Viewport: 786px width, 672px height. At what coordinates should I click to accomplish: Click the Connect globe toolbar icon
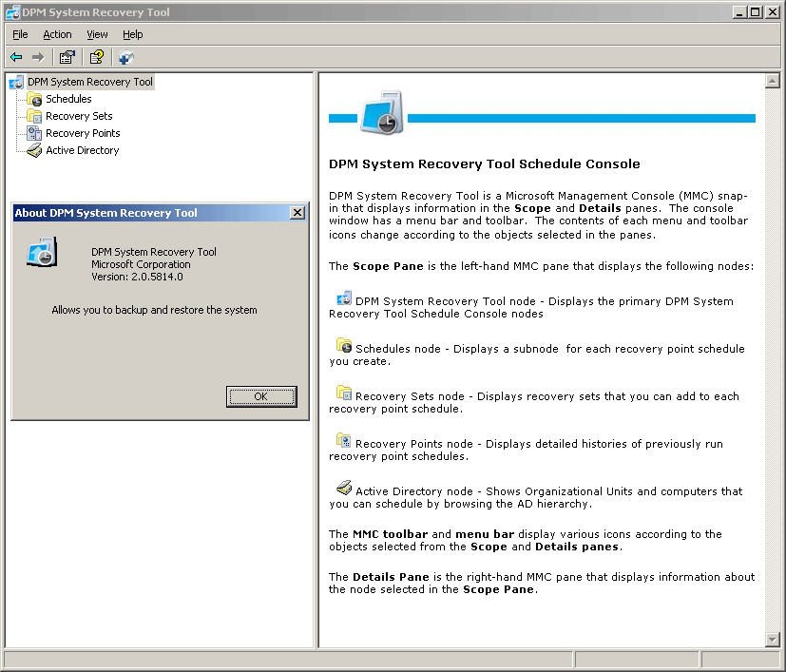pos(125,57)
